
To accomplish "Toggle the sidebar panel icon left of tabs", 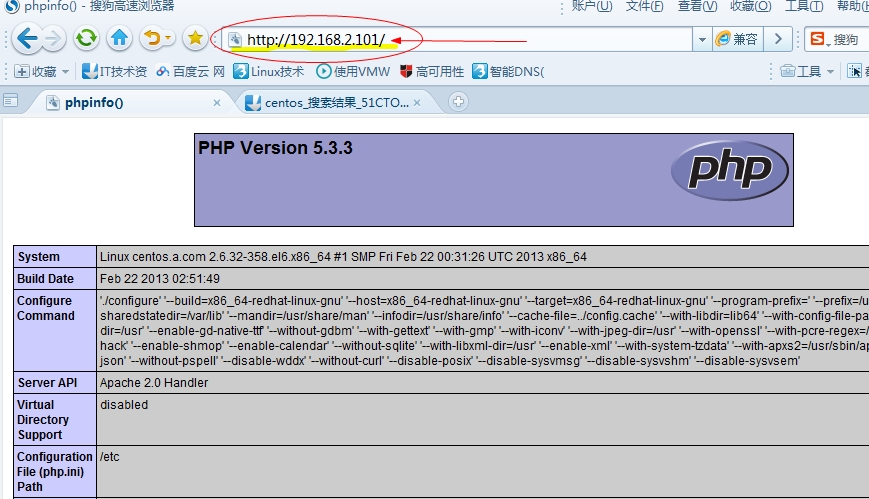I will click(11, 101).
